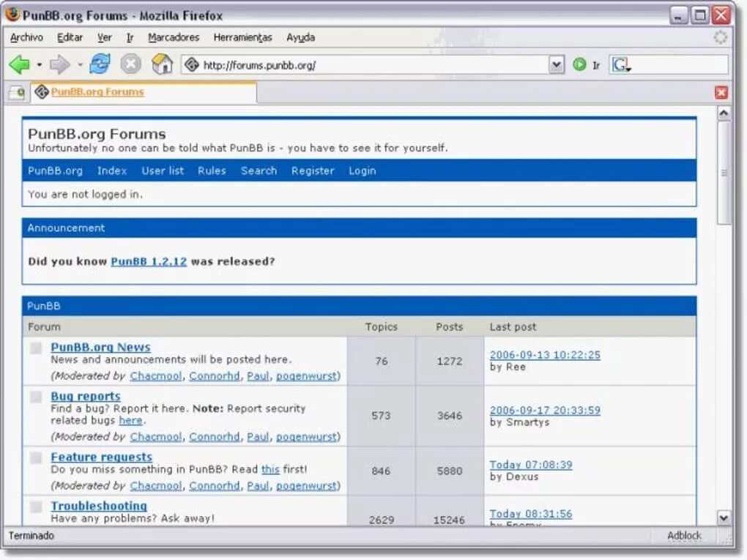Click the vertical scrollbar thumb
Viewport: 747px width, 560px height.
pos(724,172)
